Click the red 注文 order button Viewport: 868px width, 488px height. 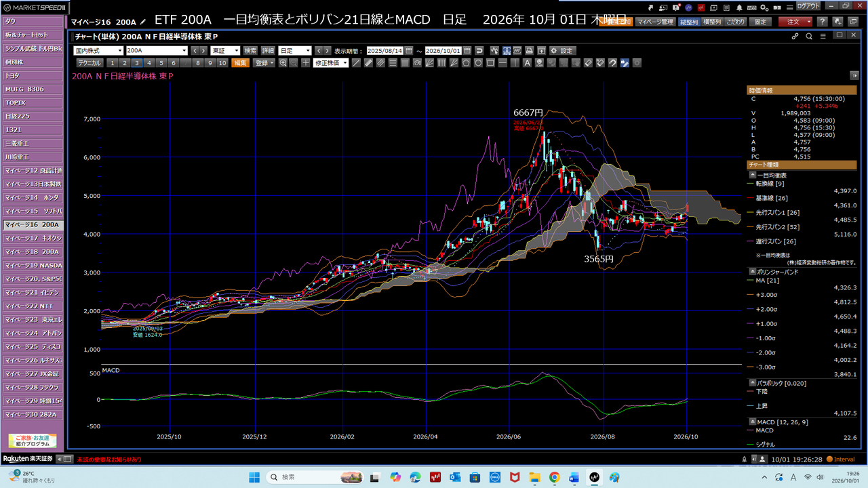(794, 22)
